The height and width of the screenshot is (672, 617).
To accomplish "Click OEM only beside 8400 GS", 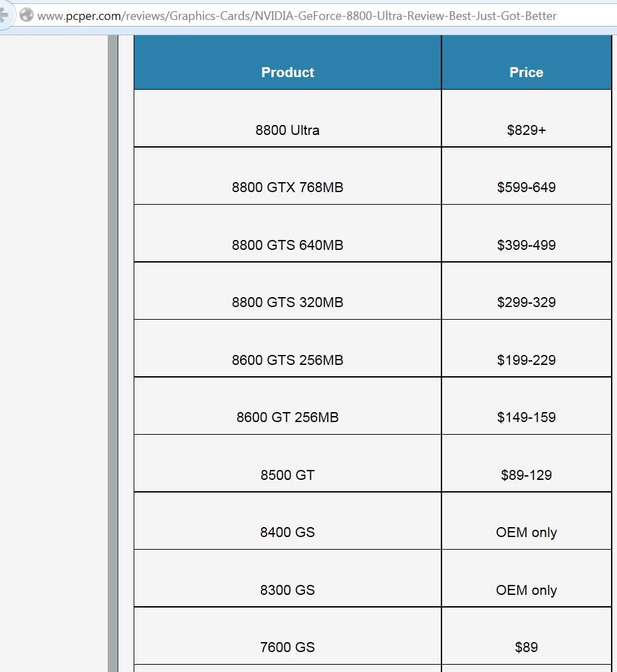I will [x=527, y=532].
